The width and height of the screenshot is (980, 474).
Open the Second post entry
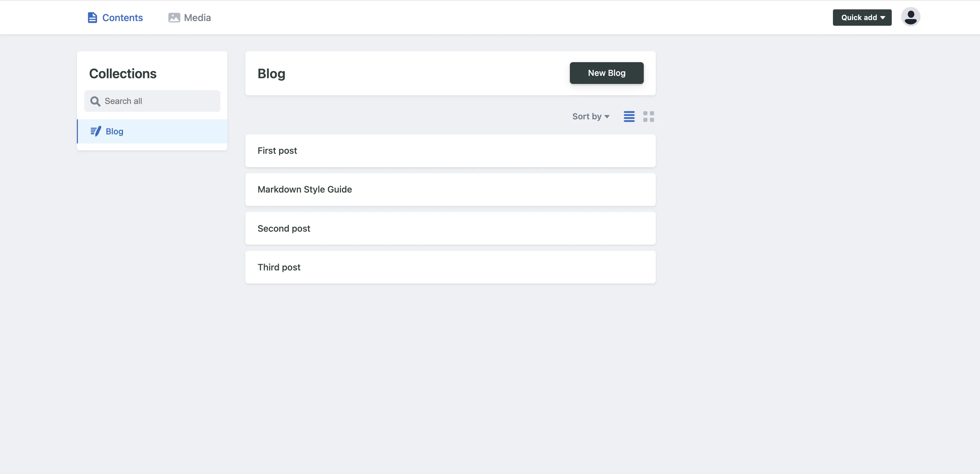(451, 228)
